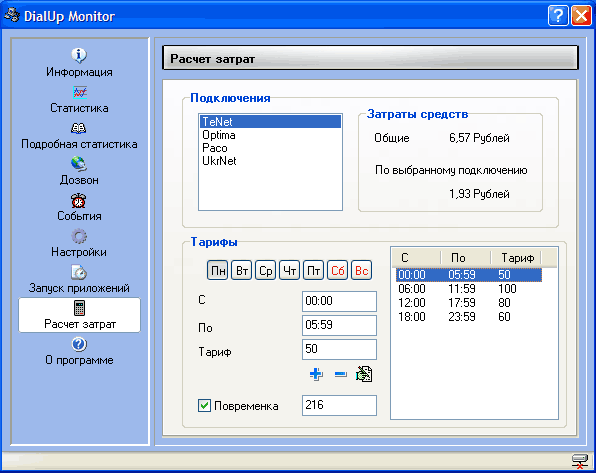Open the Настройки gear icon

tap(79, 236)
